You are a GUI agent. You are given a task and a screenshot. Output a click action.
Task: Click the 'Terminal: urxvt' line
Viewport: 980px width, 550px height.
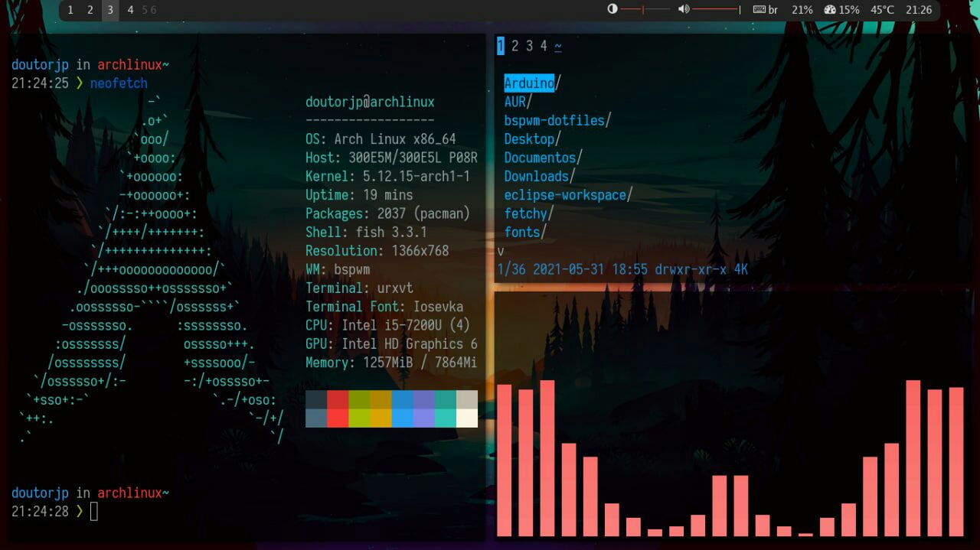[359, 288]
